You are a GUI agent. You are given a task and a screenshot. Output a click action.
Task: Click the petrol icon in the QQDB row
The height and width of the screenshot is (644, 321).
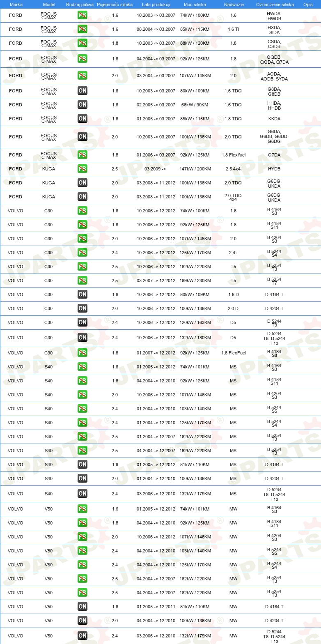coord(83,59)
